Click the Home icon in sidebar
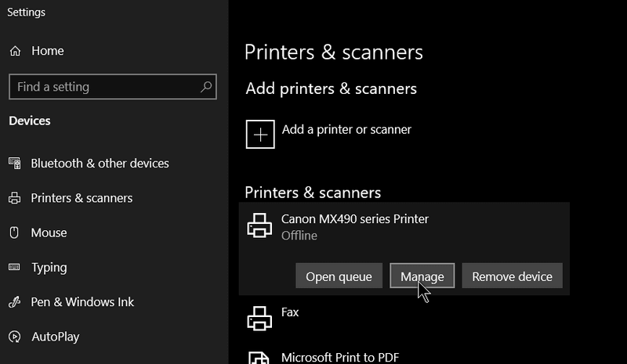This screenshot has width=627, height=364. 15,51
